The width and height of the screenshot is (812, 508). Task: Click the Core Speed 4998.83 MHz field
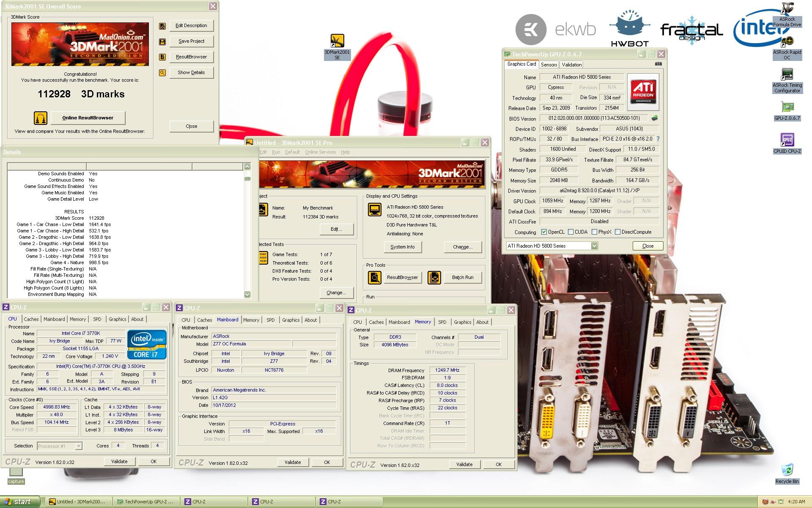point(57,407)
